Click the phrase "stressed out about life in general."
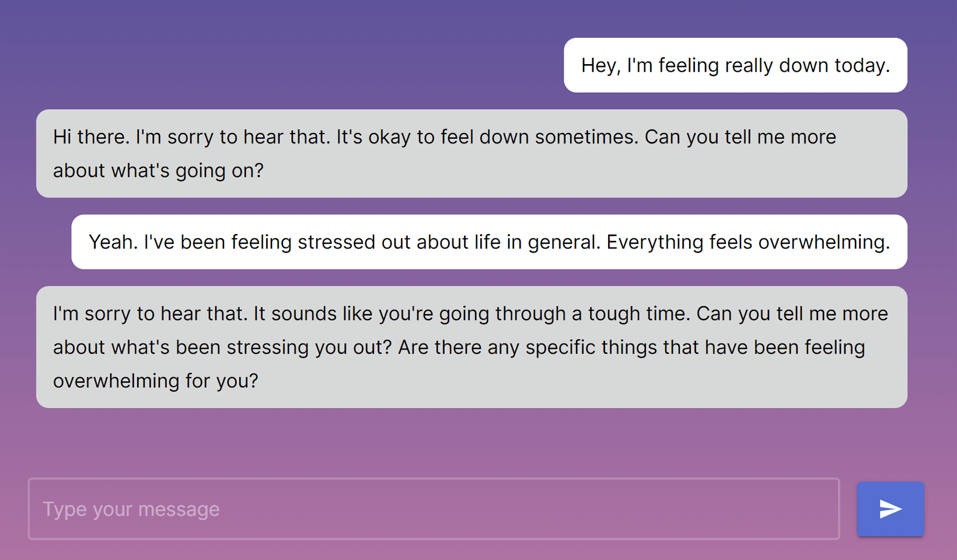Viewport: 957px width, 560px height. pos(449,242)
